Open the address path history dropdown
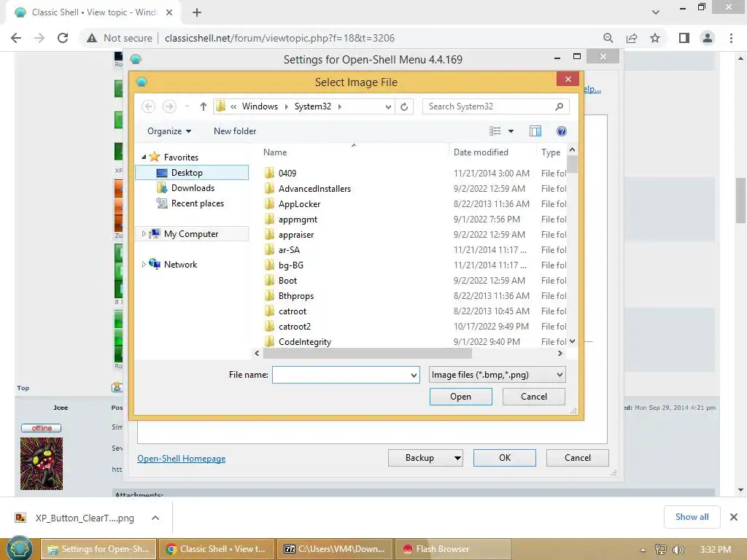 point(388,106)
